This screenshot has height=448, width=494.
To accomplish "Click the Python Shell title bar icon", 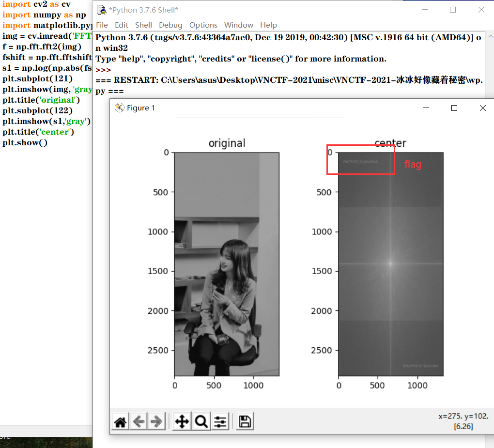I will (102, 10).
